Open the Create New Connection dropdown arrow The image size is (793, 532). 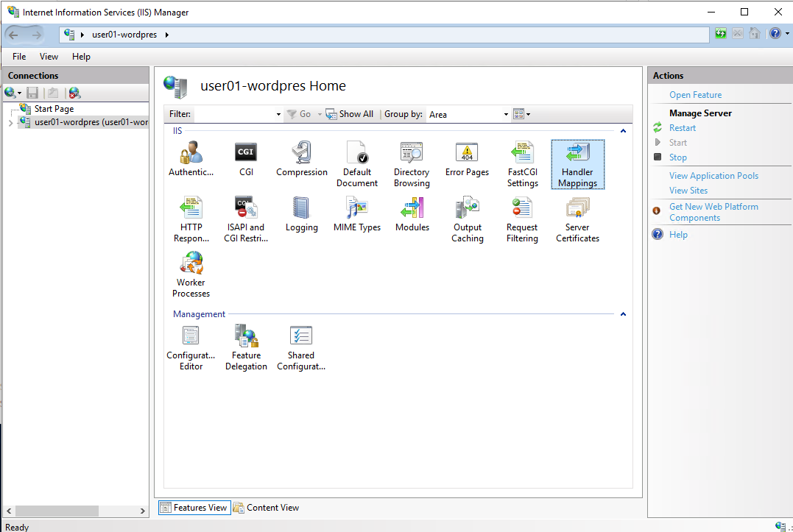[20, 93]
